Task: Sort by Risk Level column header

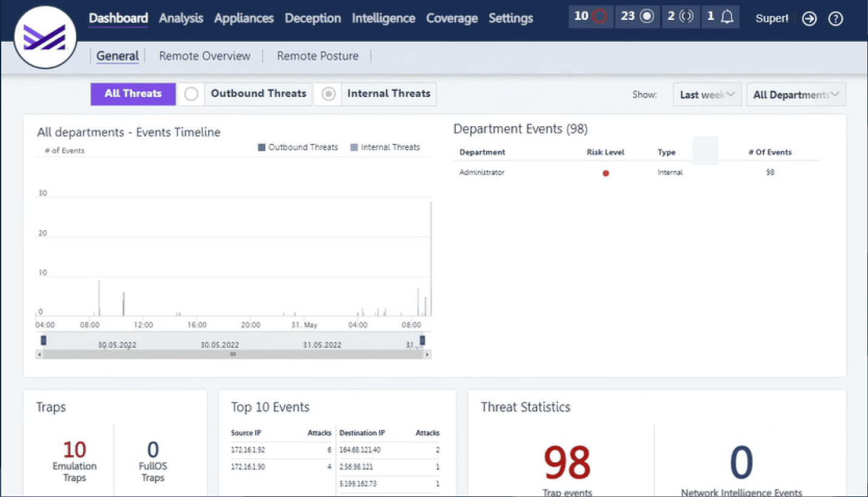Action: click(x=606, y=152)
